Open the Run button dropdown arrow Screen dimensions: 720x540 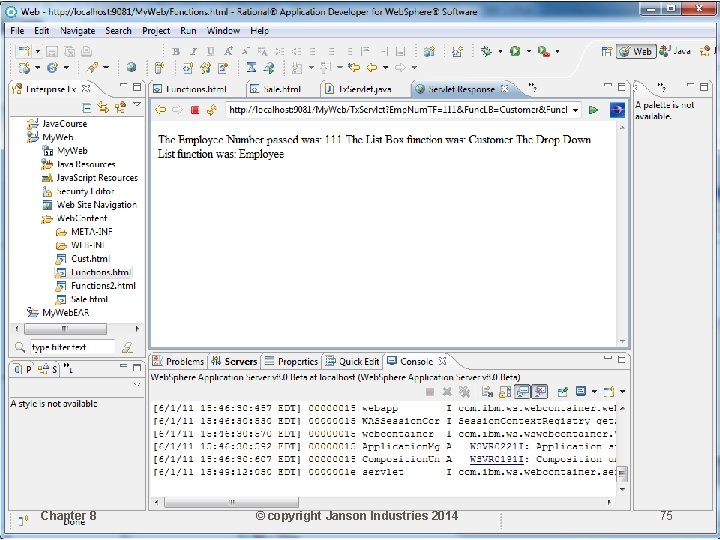point(529,51)
